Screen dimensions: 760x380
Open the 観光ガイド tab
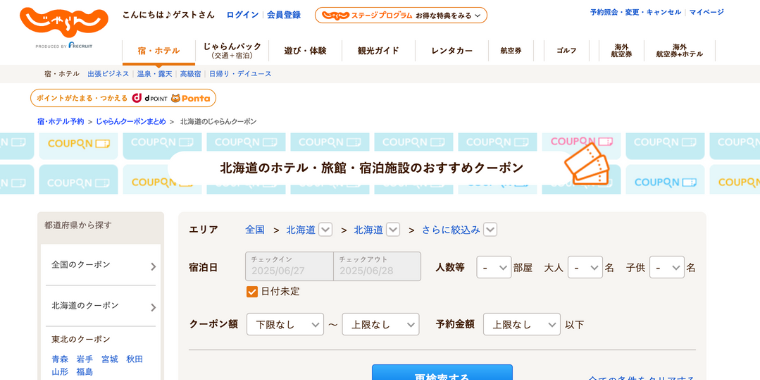pyautogui.click(x=379, y=51)
